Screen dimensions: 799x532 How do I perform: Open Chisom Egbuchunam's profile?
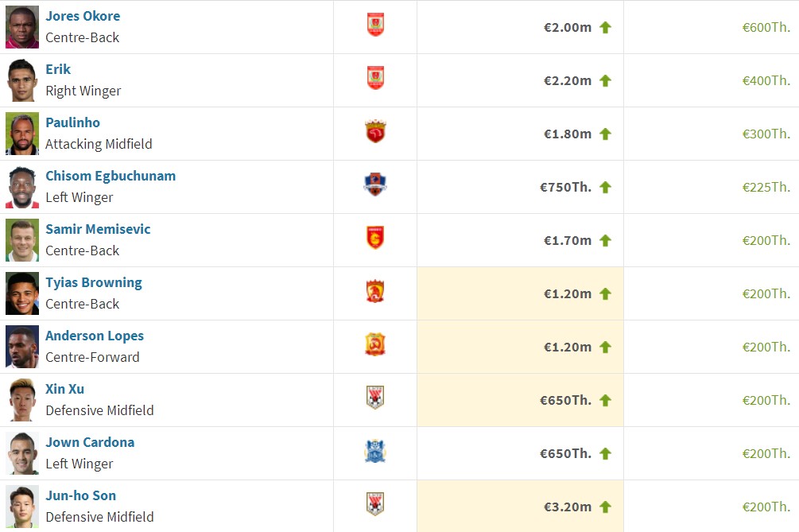pyautogui.click(x=111, y=177)
